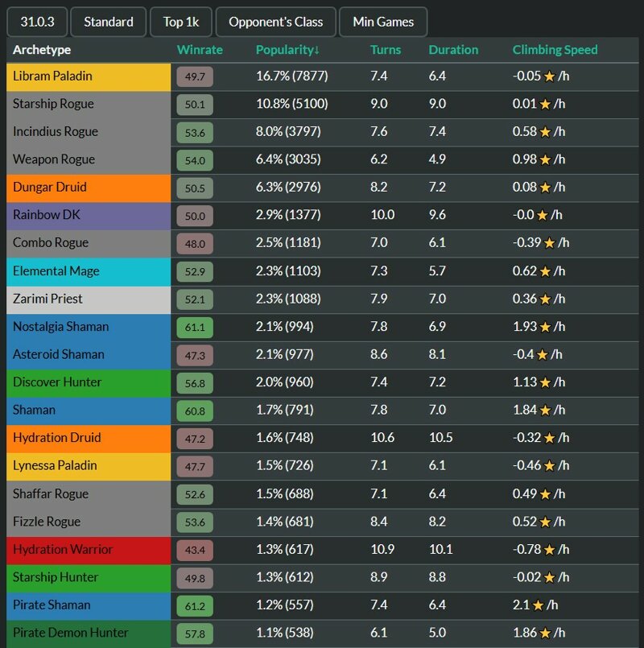Click the 50.1 winrate badge for Starship Rogue
This screenshot has height=648, width=644.
coord(195,105)
